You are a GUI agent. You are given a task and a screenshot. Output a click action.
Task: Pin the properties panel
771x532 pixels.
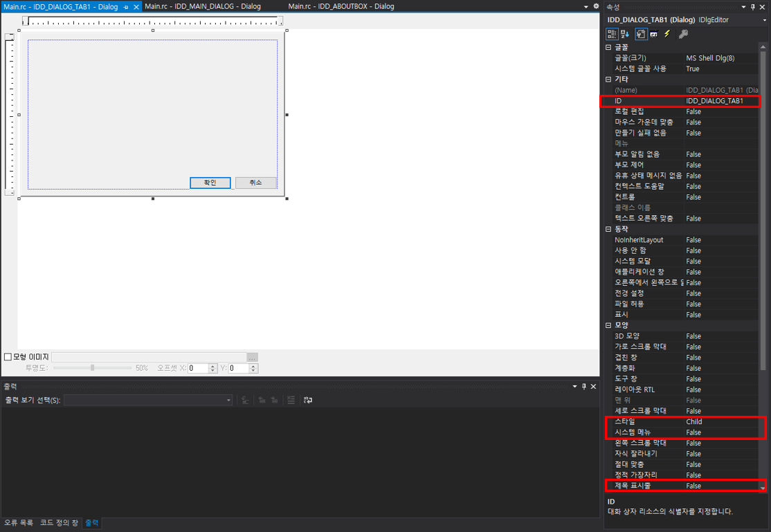tap(753, 7)
